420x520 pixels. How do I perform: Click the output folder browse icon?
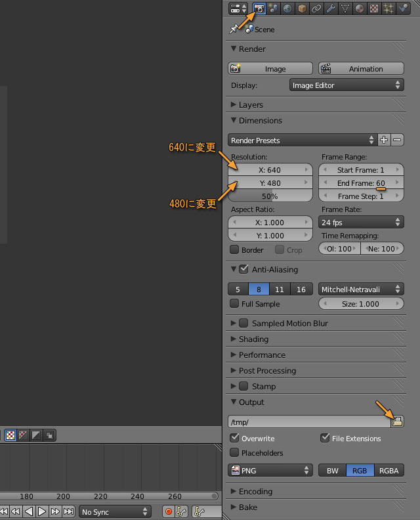point(397,422)
